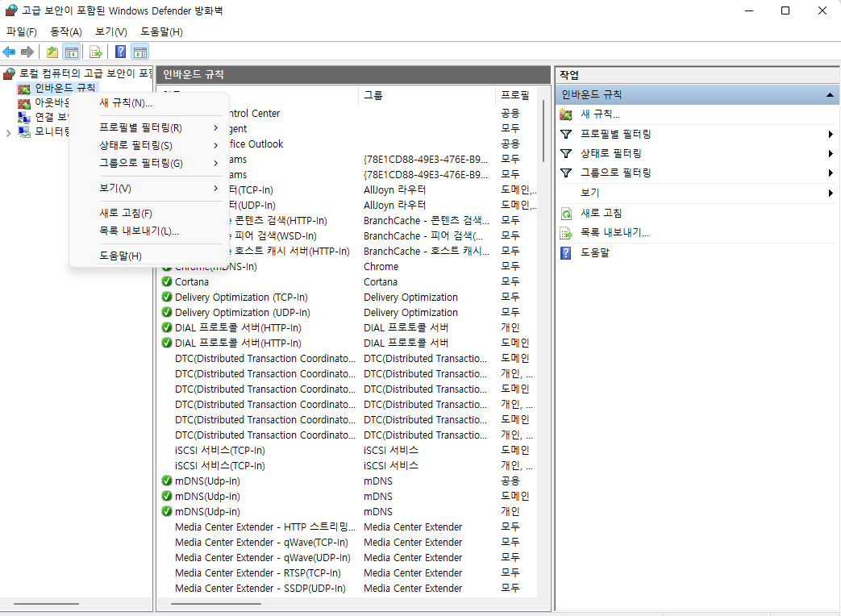Image resolution: width=841 pixels, height=616 pixels.
Task: Click 그룹으로 필터링 funnel icon in actions pane
Action: point(566,173)
